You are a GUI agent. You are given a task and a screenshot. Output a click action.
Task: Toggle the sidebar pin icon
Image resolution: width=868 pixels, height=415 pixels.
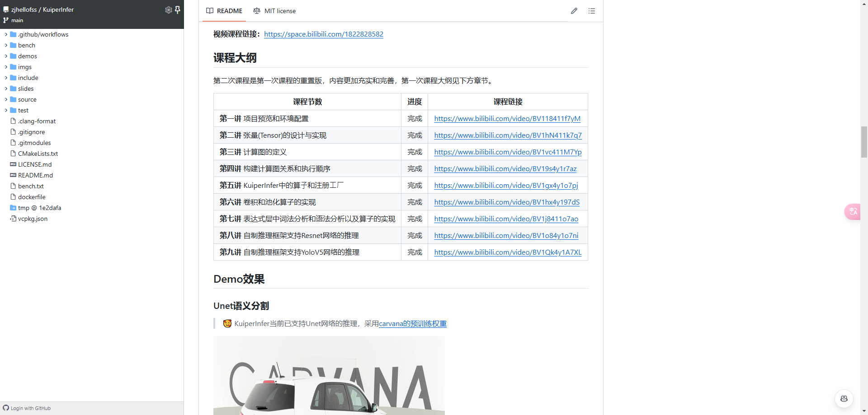(178, 9)
